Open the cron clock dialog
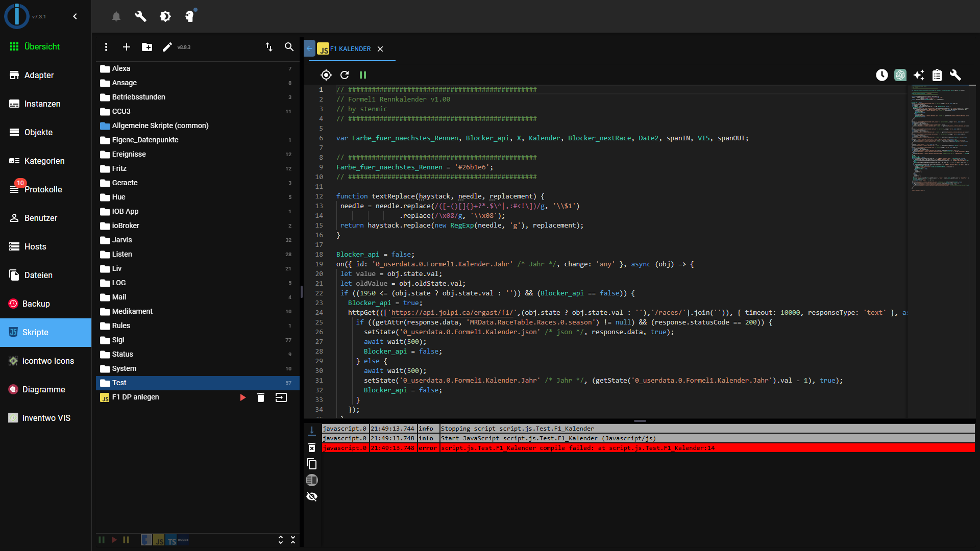 click(x=882, y=75)
